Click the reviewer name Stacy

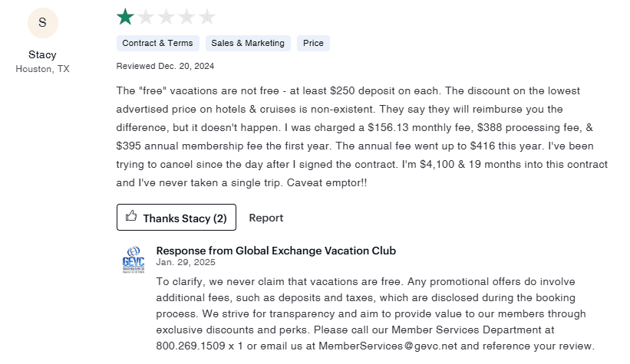[x=42, y=55]
